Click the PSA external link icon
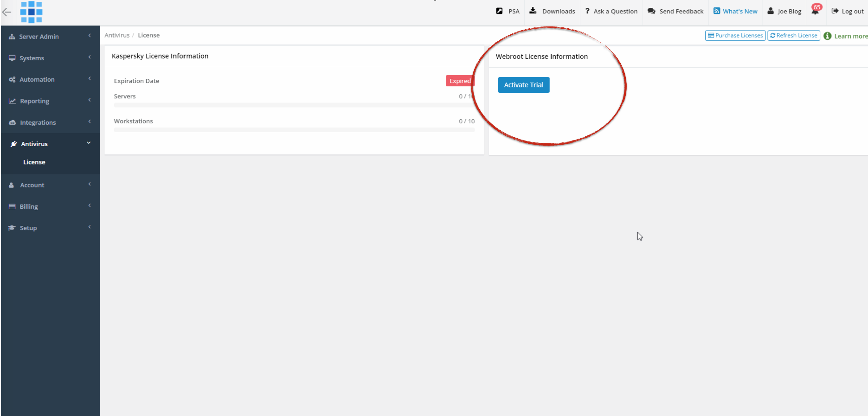The width and height of the screenshot is (868, 416). point(499,11)
